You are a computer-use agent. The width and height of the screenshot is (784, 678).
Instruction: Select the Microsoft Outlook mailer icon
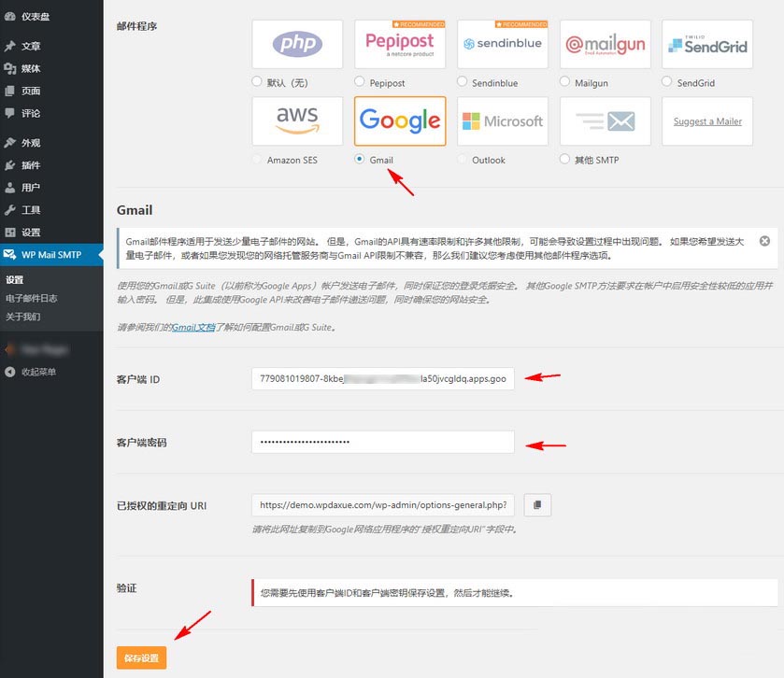pyautogui.click(x=502, y=121)
